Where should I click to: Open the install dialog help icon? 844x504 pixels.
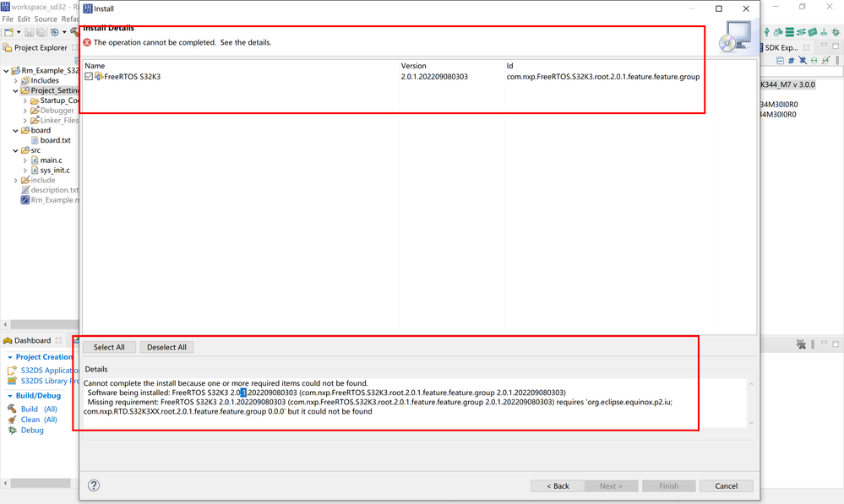[x=94, y=485]
